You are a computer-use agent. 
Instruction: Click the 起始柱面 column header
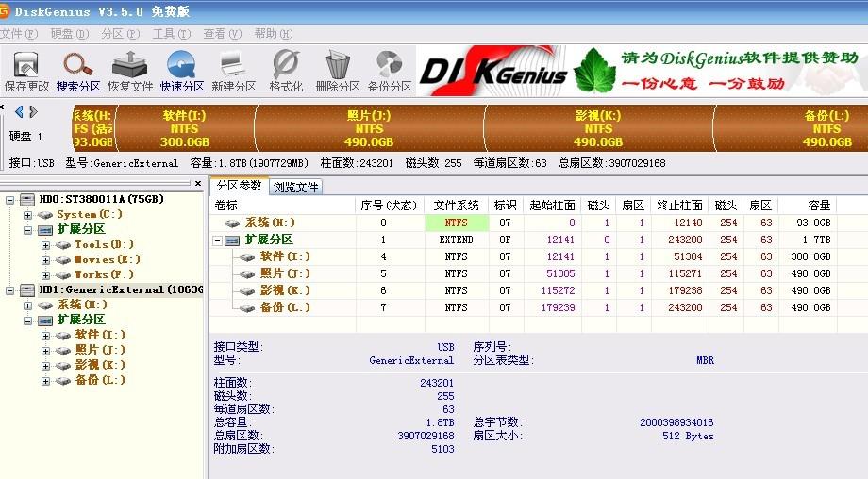pos(553,206)
